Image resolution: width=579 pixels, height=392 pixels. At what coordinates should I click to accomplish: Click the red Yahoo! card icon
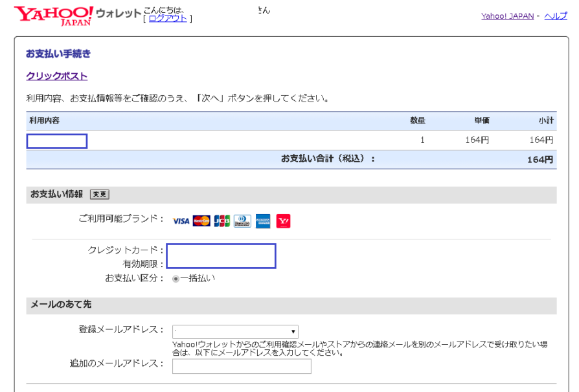284,221
